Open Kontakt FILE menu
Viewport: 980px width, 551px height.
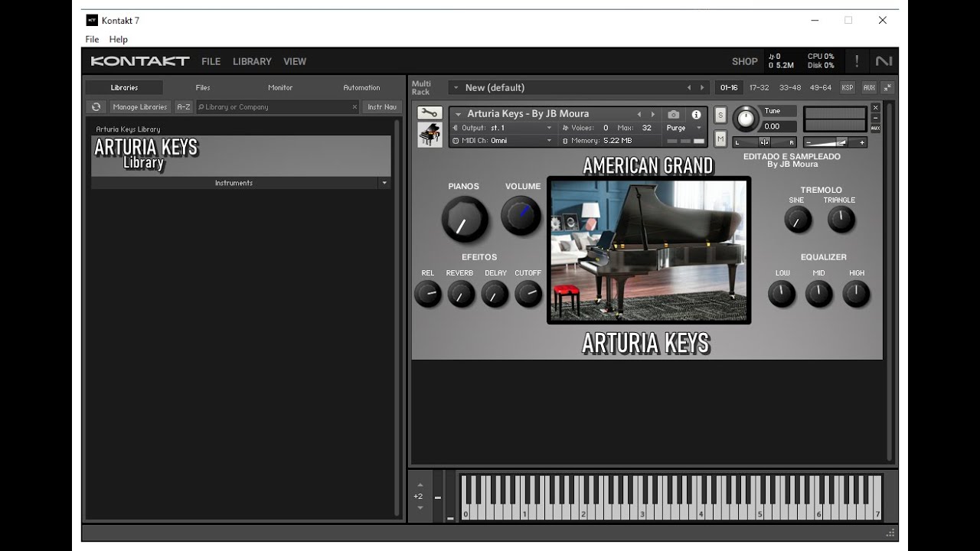[x=211, y=61]
